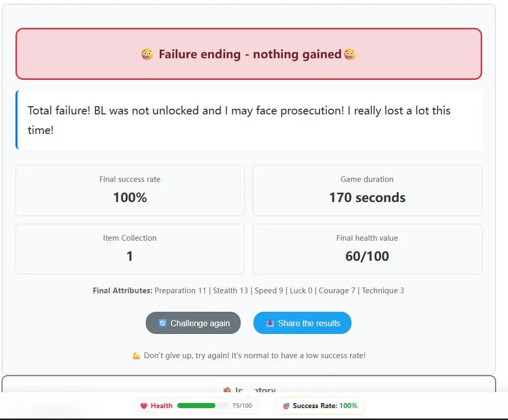Image resolution: width=508 pixels, height=420 pixels.
Task: Click the flexed arm emoji near Don't give up
Action: [x=137, y=356]
